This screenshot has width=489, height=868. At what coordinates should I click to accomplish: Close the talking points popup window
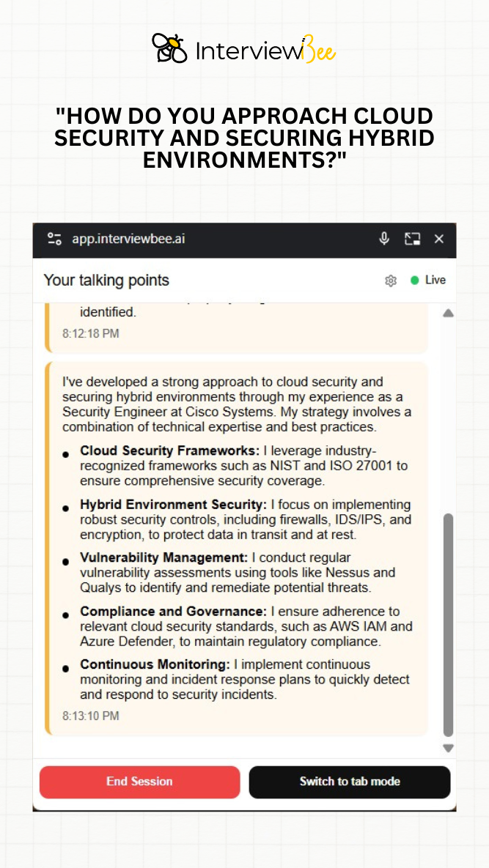[x=439, y=239]
